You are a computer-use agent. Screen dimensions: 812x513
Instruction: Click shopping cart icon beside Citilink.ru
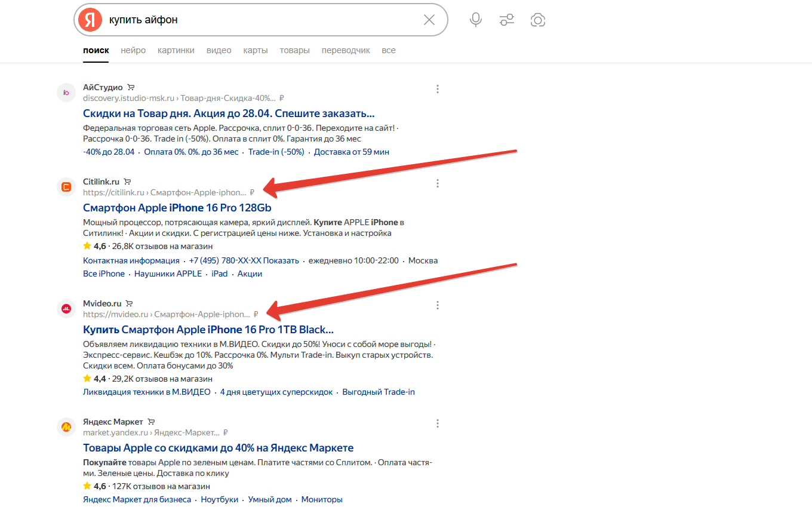pos(127,182)
